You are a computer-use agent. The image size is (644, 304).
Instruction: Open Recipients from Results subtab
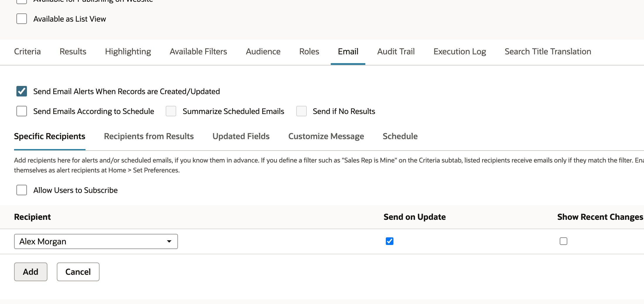pos(149,136)
